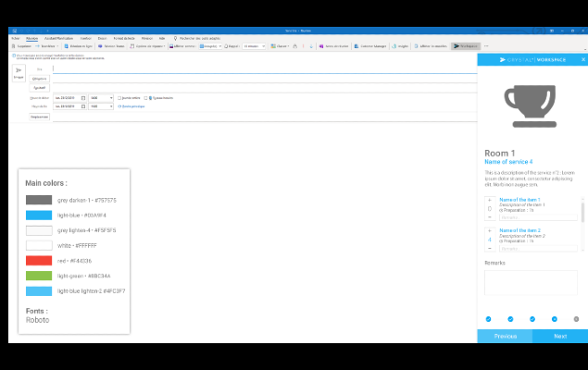
Task: Click the Previous button in Workspace panel
Action: pyautogui.click(x=505, y=337)
